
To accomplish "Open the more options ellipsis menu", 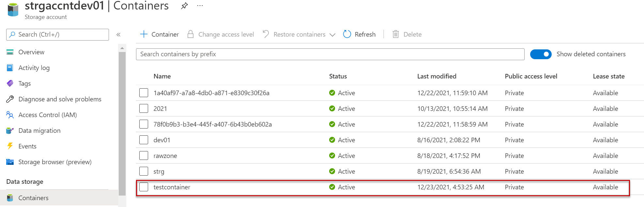I will pos(200,6).
